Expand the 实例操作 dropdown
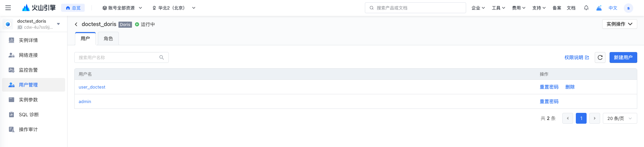This screenshot has height=147, width=644. [619, 24]
